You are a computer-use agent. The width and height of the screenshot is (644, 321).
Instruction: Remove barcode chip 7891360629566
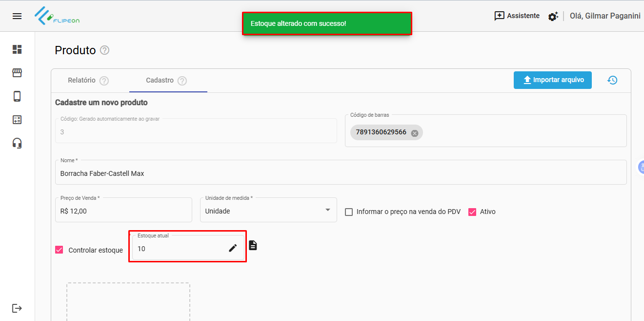[x=415, y=133]
